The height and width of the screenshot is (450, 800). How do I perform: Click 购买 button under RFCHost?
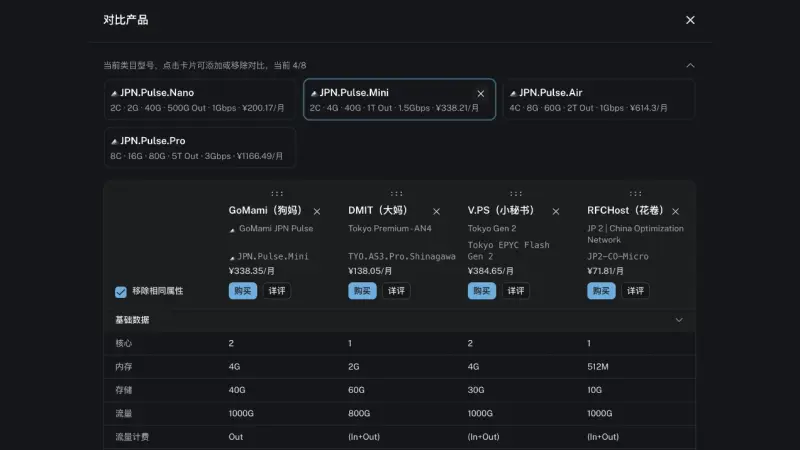601,291
